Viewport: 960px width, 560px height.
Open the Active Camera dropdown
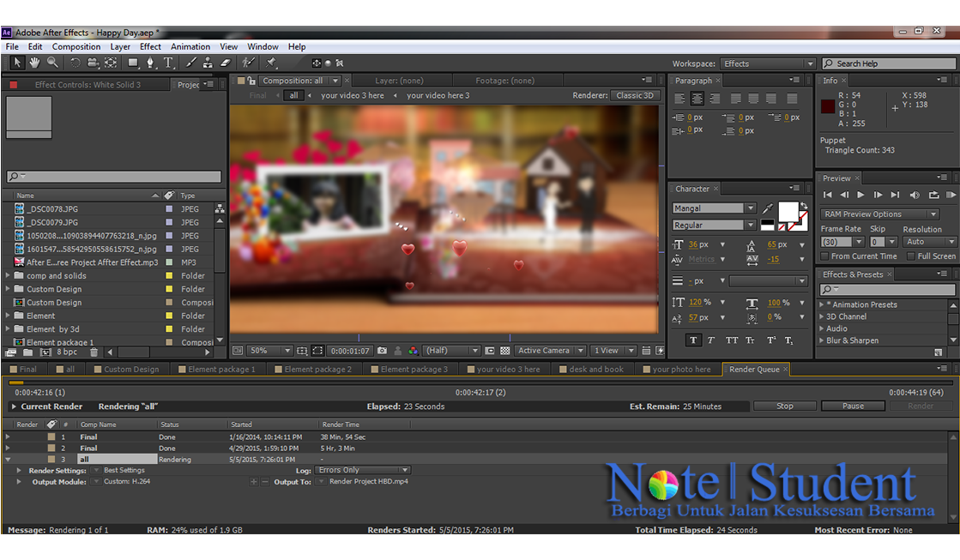click(551, 351)
